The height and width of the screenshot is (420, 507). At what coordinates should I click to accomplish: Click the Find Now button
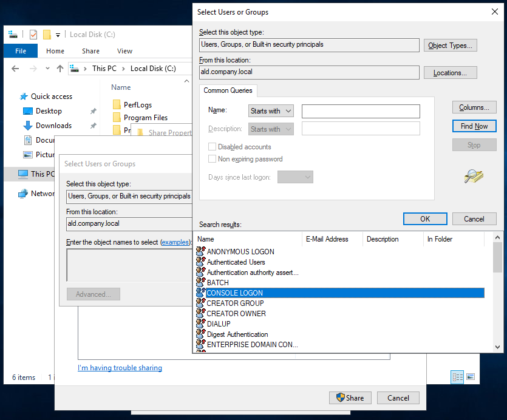[x=474, y=126]
